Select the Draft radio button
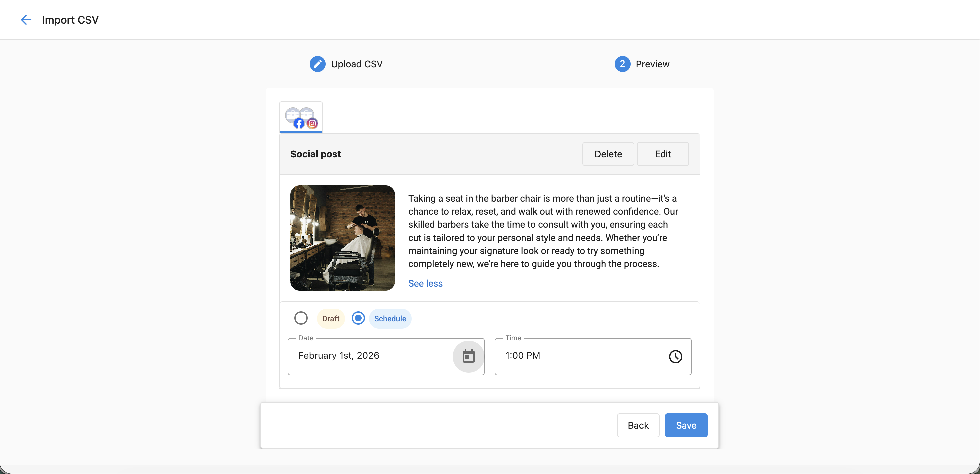980x474 pixels. click(301, 318)
